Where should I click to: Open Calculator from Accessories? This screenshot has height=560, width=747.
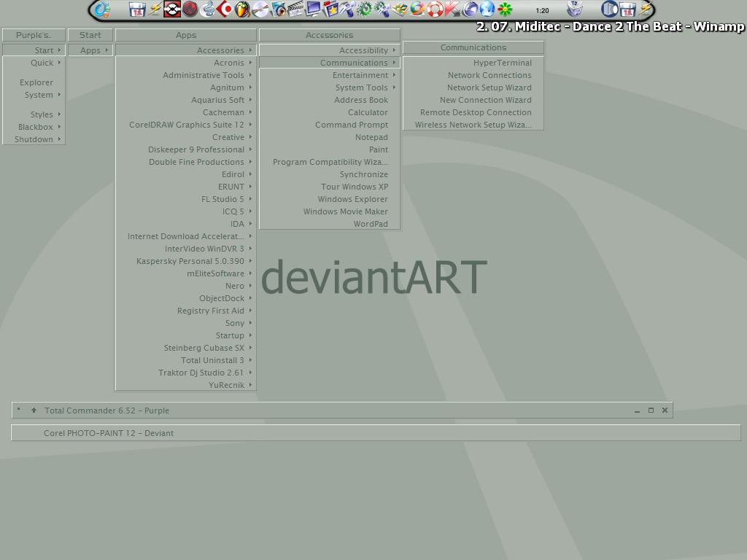pos(329,112)
